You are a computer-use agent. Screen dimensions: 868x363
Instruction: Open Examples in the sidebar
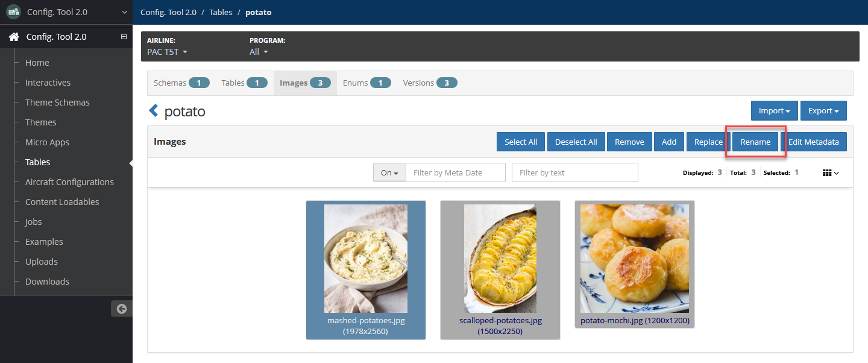coord(44,242)
